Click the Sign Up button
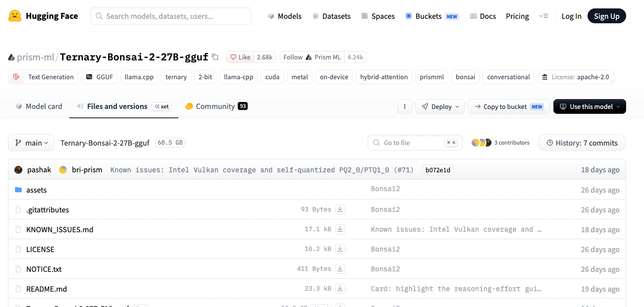Screen dimensions: 644x307 point(607,16)
